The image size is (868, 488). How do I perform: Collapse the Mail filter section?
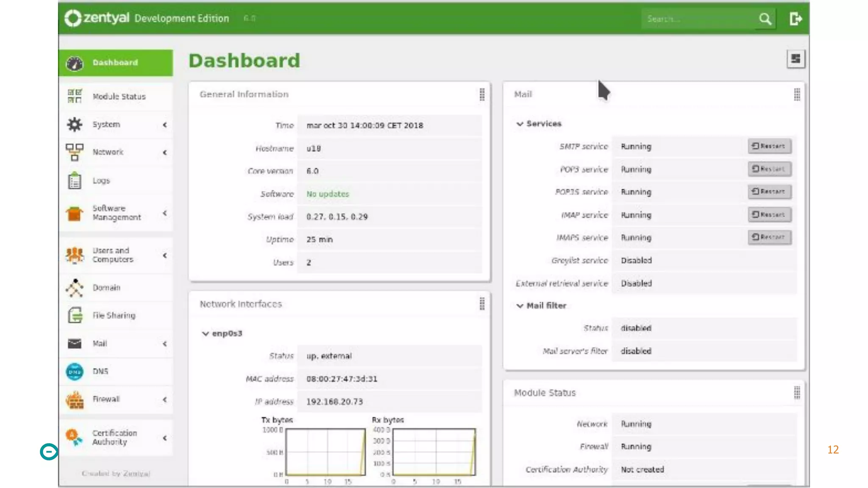[x=520, y=306]
